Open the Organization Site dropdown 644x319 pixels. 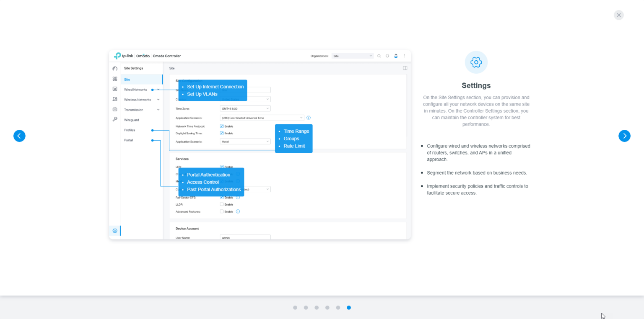point(352,56)
